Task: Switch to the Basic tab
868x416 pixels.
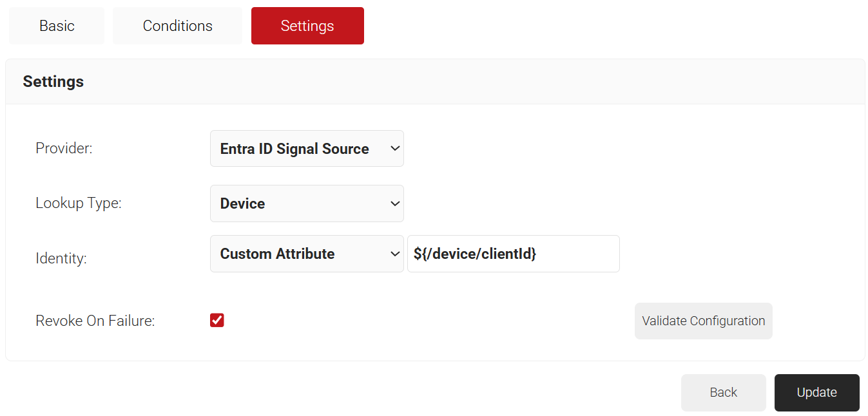Action: coord(57,26)
